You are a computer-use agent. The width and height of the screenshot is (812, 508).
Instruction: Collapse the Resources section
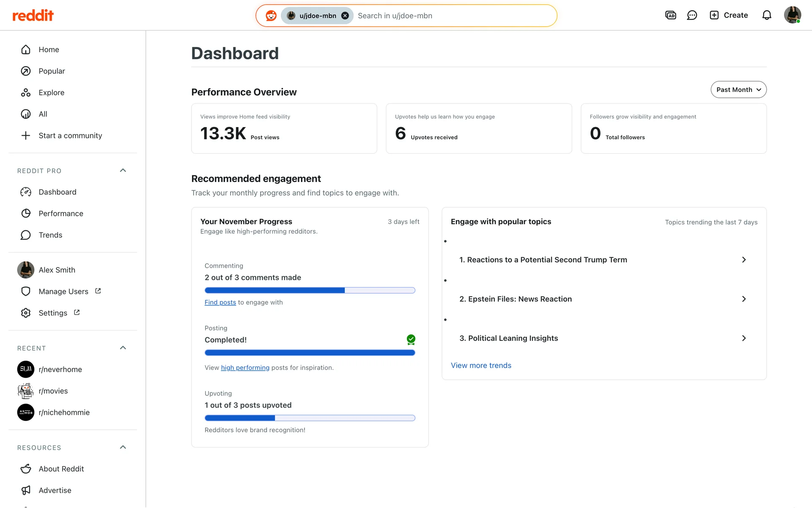[x=123, y=447]
